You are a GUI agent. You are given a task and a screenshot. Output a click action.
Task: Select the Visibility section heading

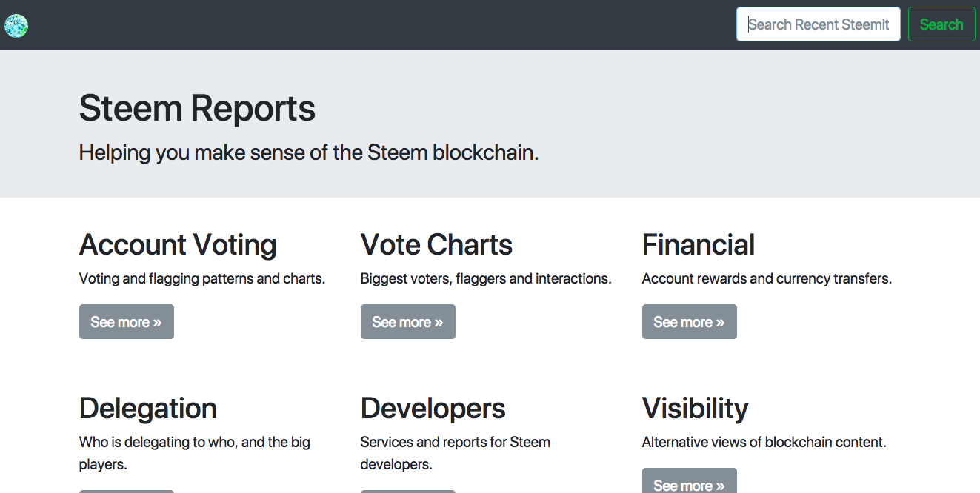pyautogui.click(x=695, y=409)
